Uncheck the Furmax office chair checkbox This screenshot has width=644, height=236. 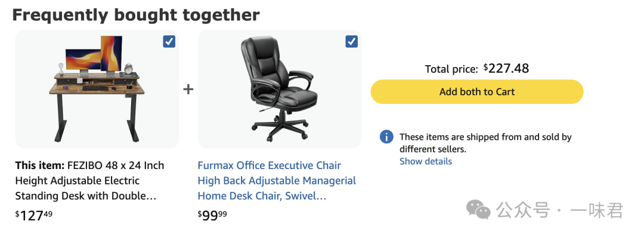352,42
